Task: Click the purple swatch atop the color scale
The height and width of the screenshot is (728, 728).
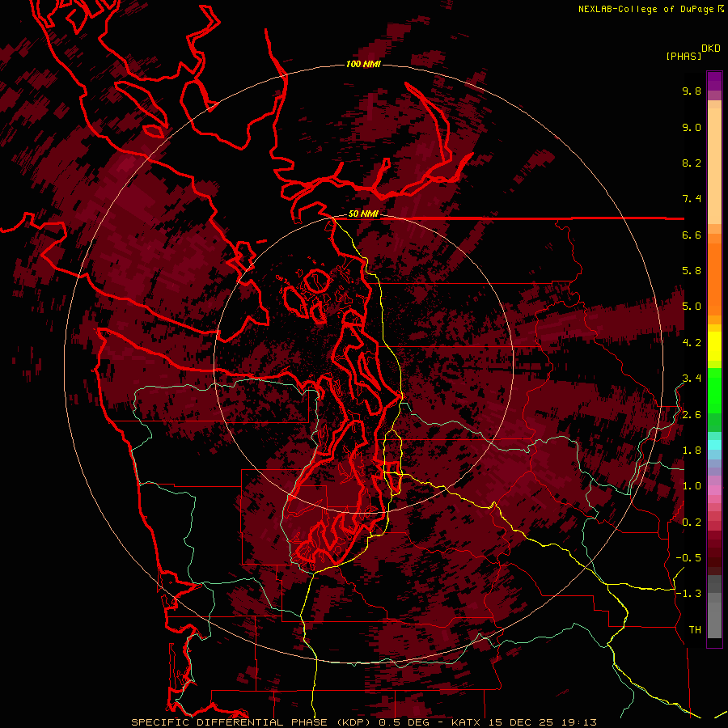Action: click(x=714, y=82)
